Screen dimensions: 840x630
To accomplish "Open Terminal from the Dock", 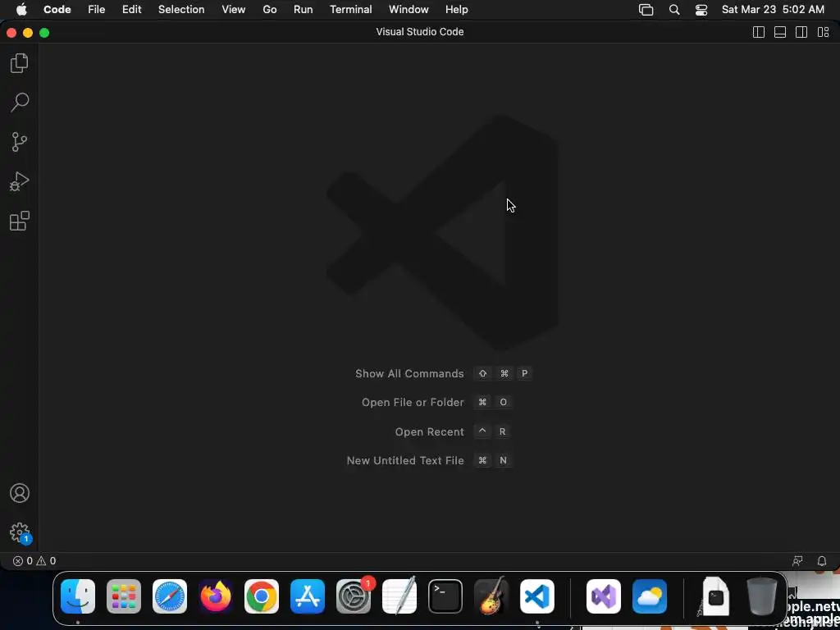I will click(x=445, y=596).
